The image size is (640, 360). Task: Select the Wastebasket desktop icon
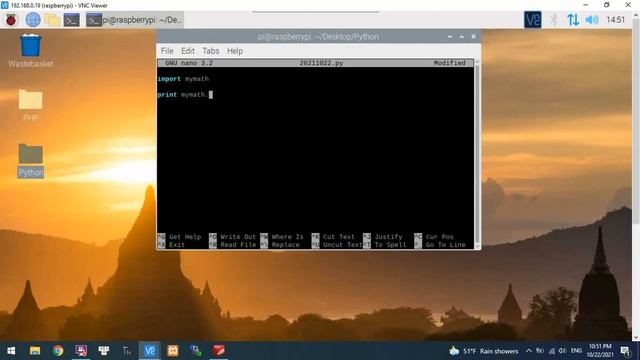point(31,51)
